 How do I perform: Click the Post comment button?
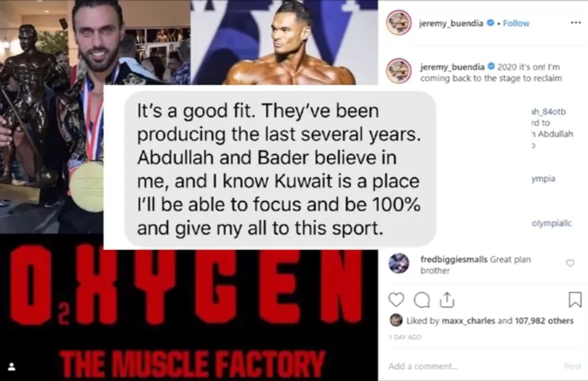(x=573, y=366)
